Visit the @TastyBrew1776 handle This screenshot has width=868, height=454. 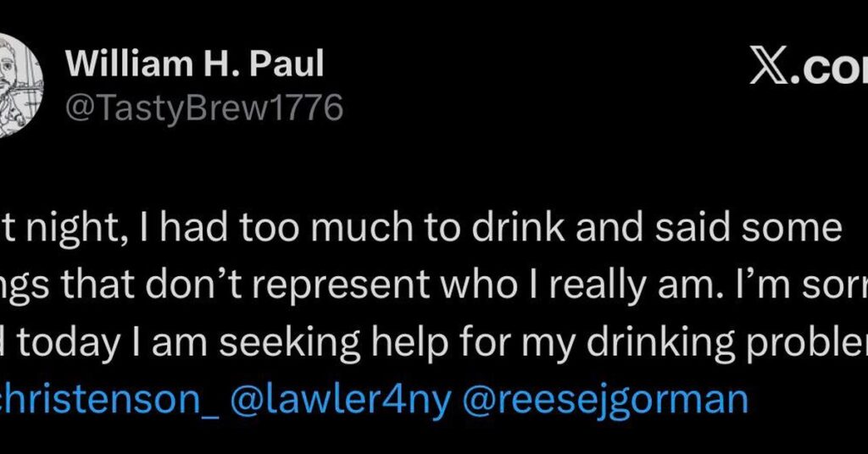pos(204,108)
